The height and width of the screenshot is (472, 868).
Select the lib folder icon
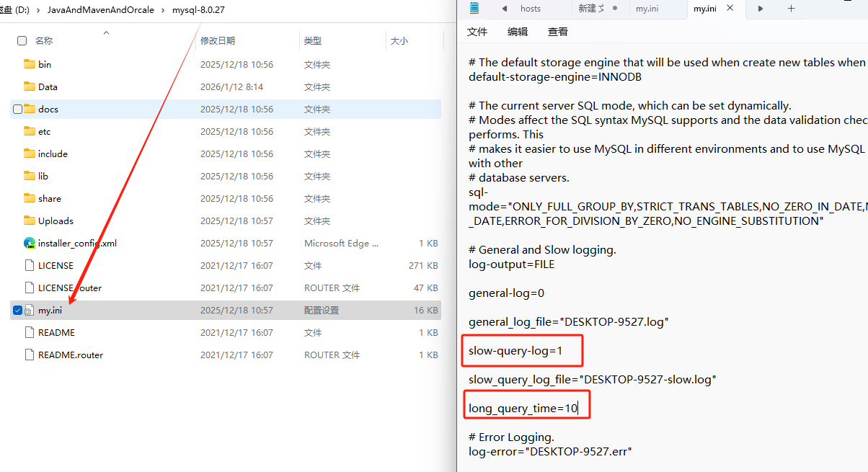click(30, 176)
